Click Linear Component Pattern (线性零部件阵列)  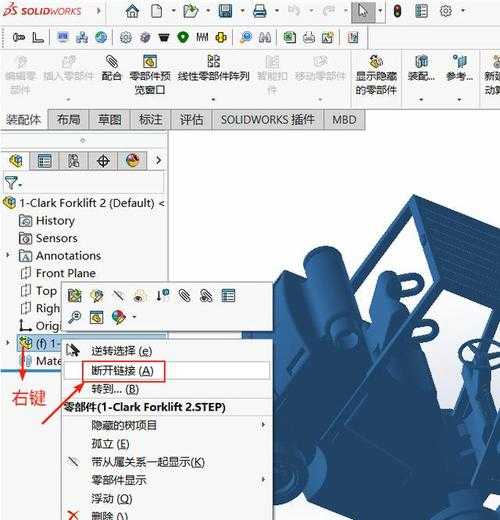(x=213, y=69)
